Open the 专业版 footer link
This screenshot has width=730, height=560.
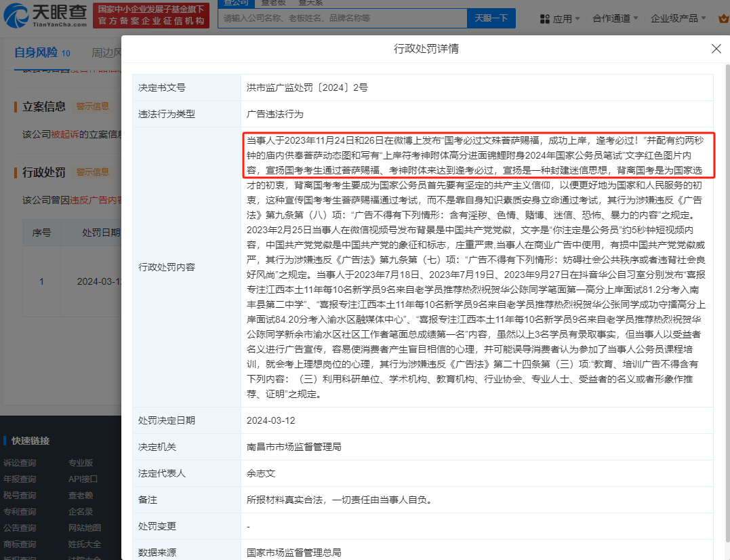click(81, 463)
